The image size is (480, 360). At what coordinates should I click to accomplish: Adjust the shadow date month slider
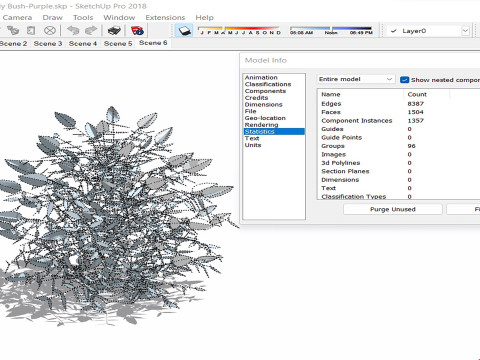click(x=239, y=30)
